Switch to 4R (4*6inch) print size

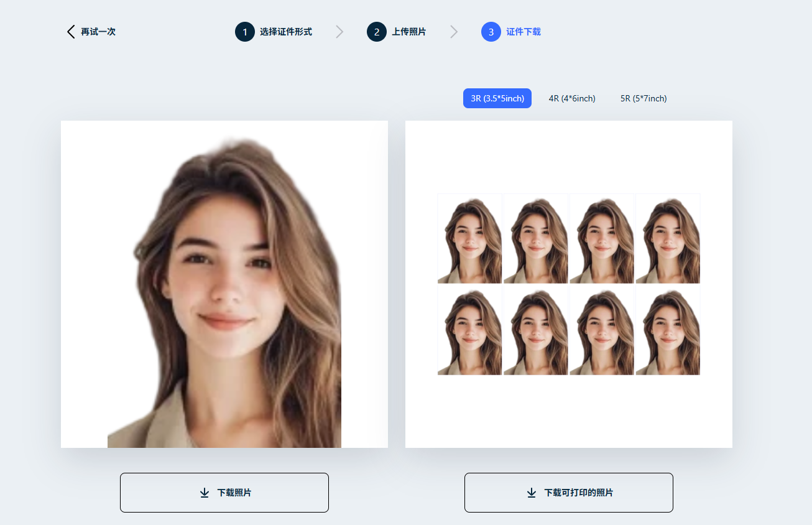(572, 98)
